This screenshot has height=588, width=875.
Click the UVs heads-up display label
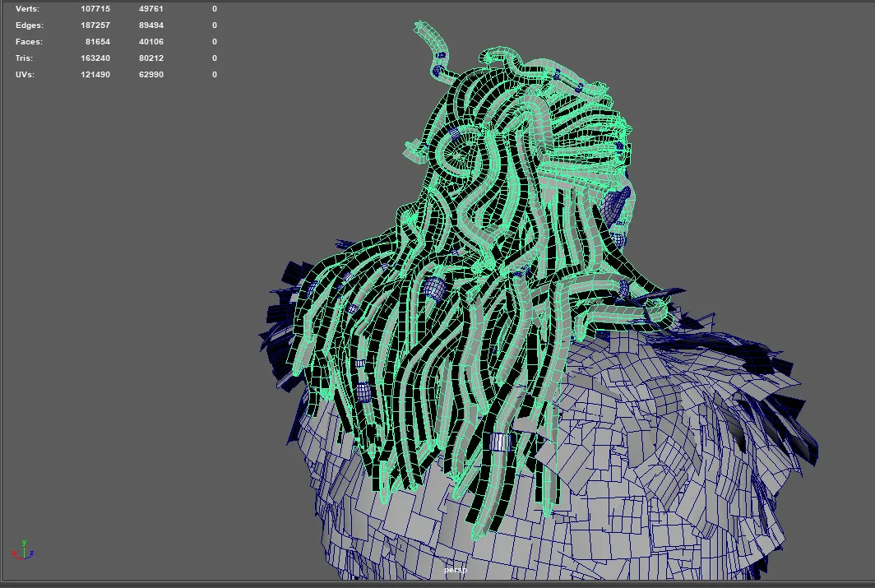(x=25, y=74)
